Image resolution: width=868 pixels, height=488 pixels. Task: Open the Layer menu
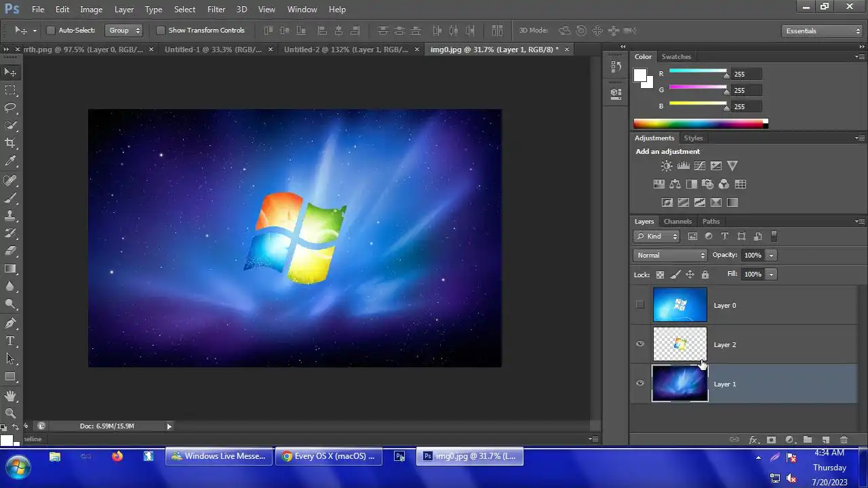coord(124,9)
